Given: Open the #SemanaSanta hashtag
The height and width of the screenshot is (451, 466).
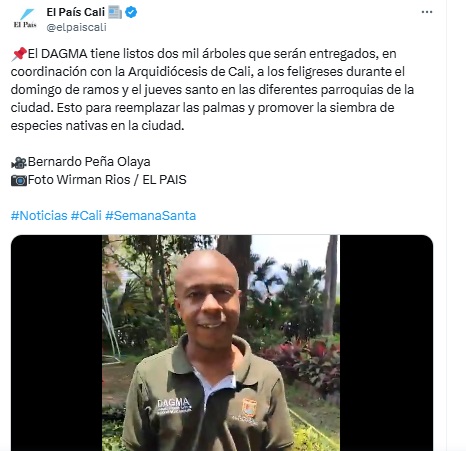Looking at the screenshot, I should (x=151, y=216).
